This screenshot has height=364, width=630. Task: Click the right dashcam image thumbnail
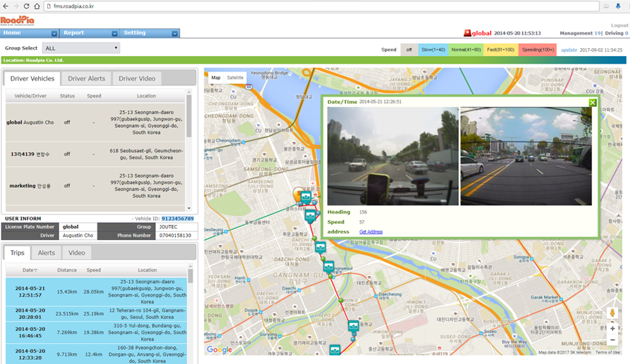526,156
